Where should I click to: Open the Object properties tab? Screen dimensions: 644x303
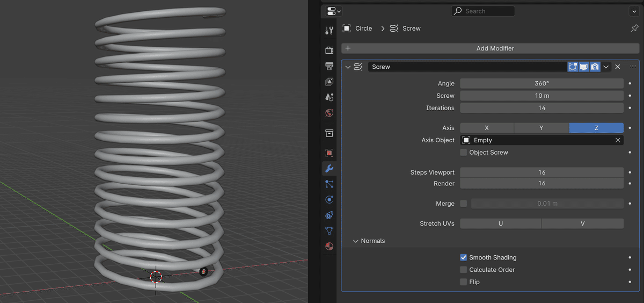pos(330,153)
